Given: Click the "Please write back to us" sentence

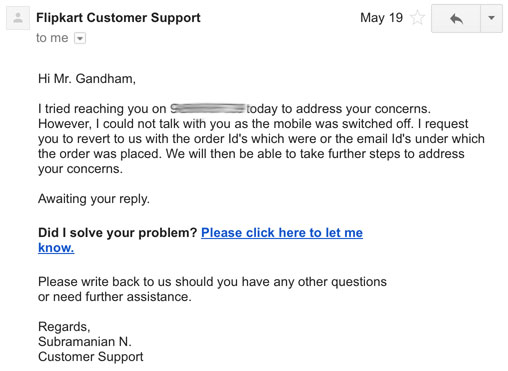Looking at the screenshot, I should point(212,282).
